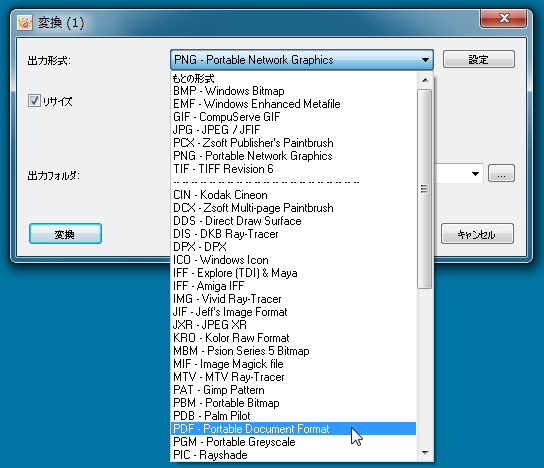Screen dimensions: 544x468
Task: Select CIN - Kodak Cineon format
Action: (x=294, y=195)
